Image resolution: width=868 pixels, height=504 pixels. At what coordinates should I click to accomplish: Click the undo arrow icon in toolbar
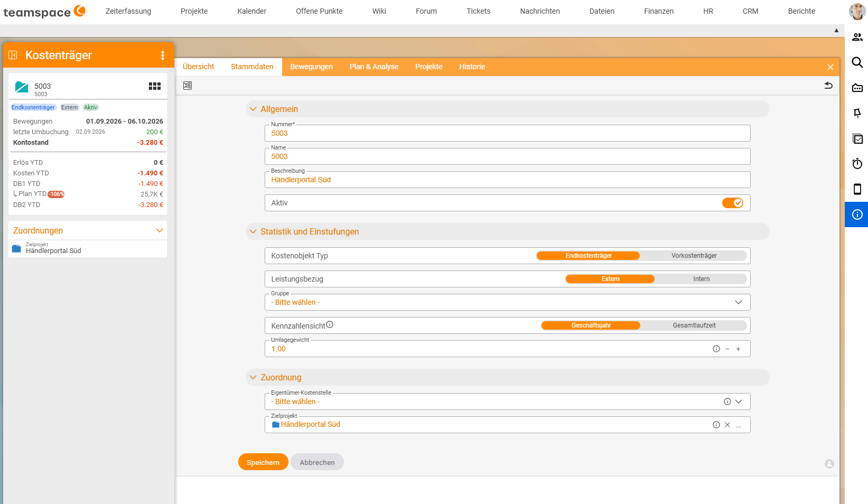pyautogui.click(x=828, y=85)
